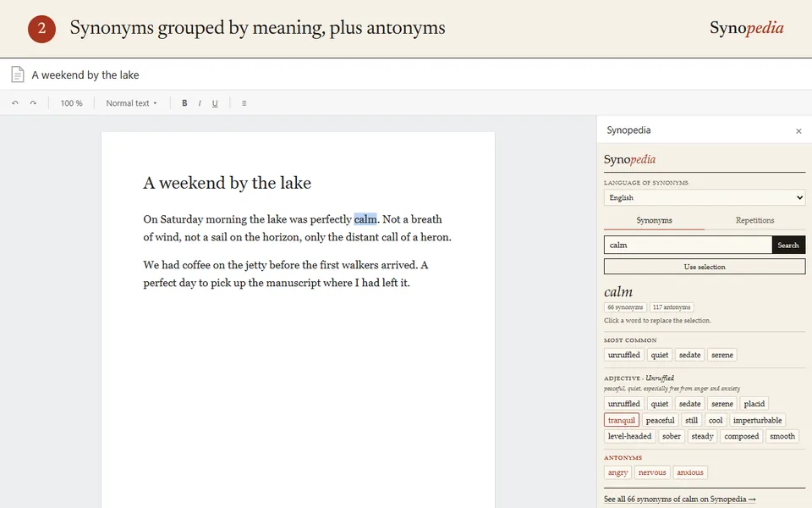Select 'unruffled' in the Adjective group
The height and width of the screenshot is (508, 812).
[x=624, y=404]
